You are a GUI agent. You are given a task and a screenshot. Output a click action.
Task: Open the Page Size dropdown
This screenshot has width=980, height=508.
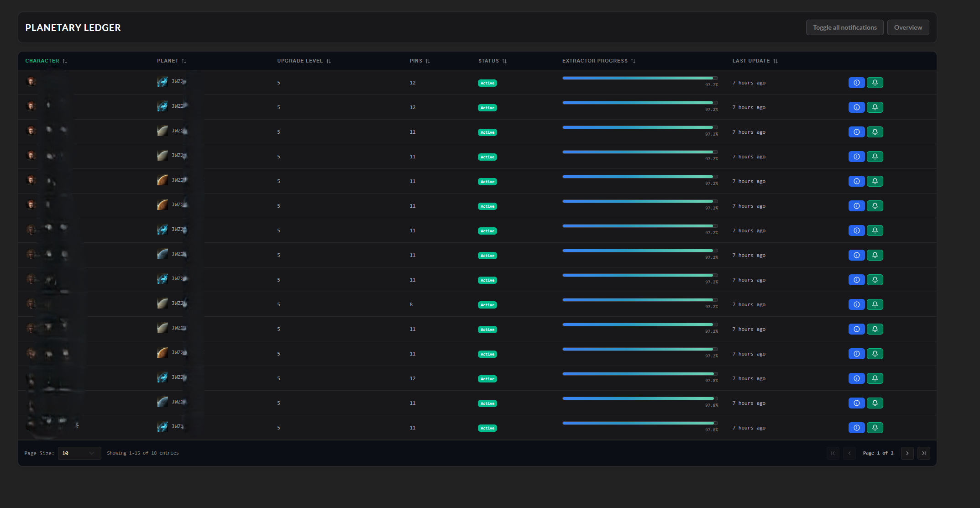pos(79,453)
